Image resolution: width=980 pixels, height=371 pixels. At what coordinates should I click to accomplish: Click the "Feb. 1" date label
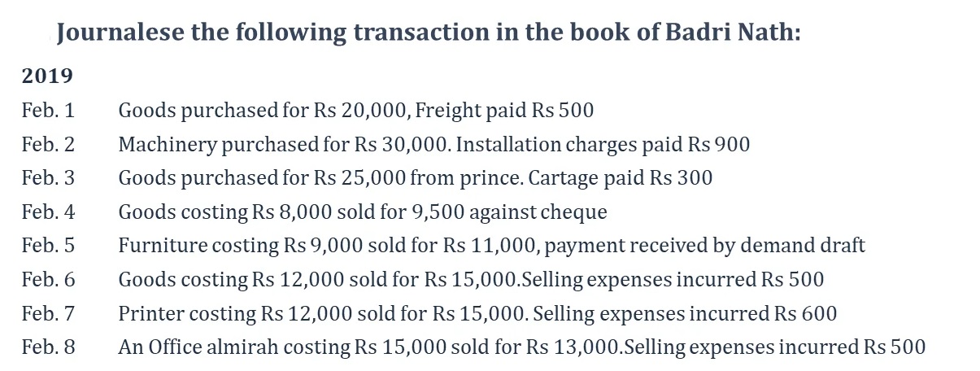click(x=48, y=111)
